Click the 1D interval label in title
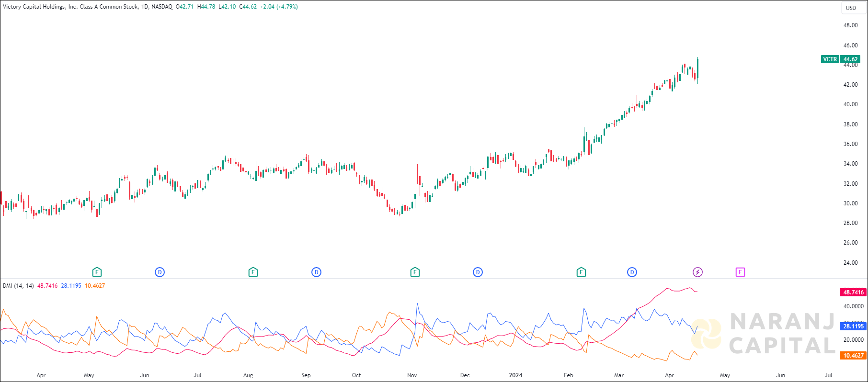The image size is (868, 382). [x=145, y=7]
